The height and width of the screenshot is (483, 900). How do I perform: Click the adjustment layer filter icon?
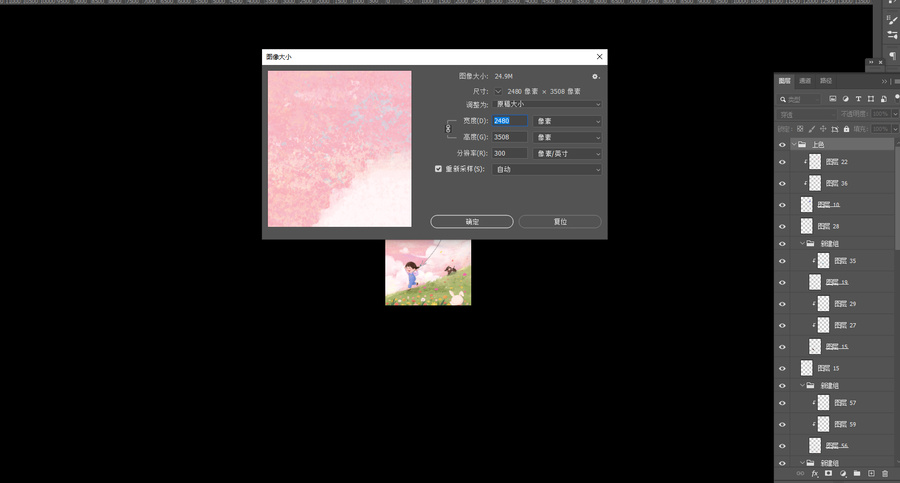point(845,99)
